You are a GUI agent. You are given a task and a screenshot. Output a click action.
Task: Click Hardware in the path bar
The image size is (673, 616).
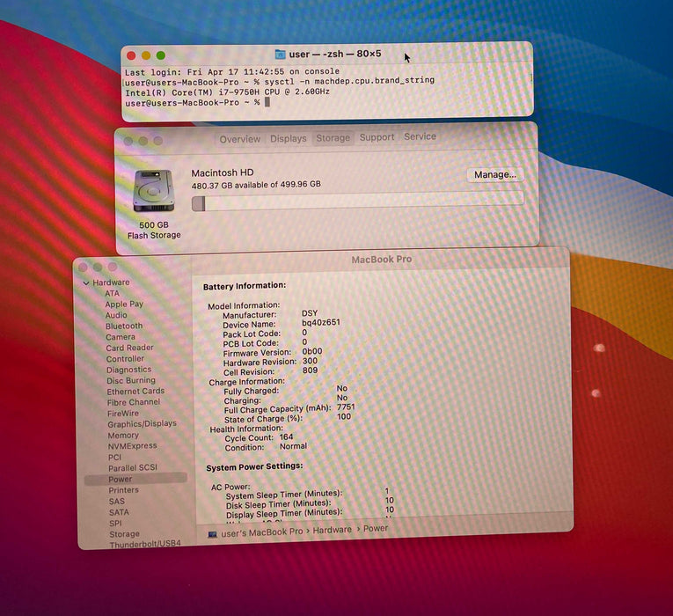[x=333, y=531]
